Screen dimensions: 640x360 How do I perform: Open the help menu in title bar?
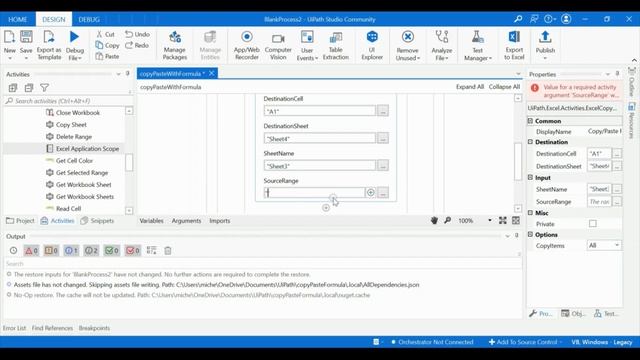click(550, 19)
